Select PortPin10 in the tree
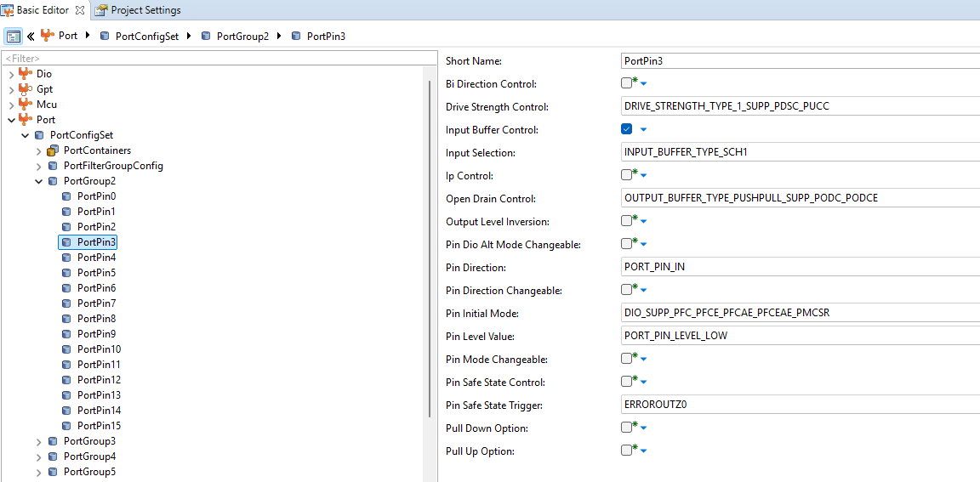 pyautogui.click(x=99, y=349)
